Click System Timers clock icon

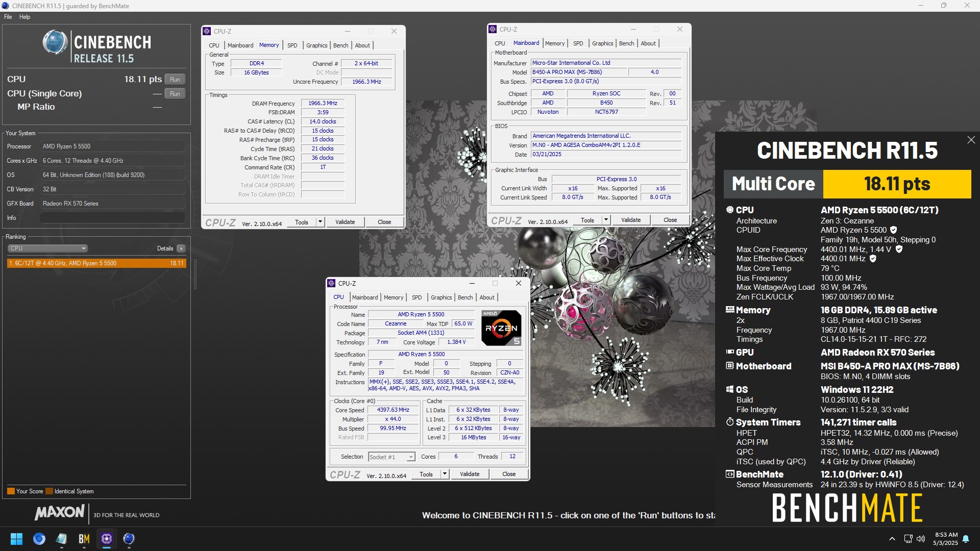[730, 422]
